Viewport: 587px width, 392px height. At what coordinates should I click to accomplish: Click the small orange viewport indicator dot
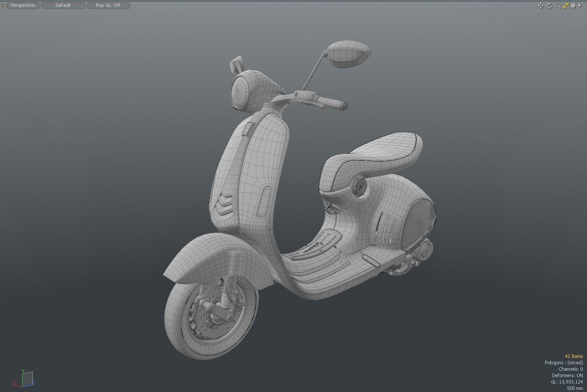[3, 6]
